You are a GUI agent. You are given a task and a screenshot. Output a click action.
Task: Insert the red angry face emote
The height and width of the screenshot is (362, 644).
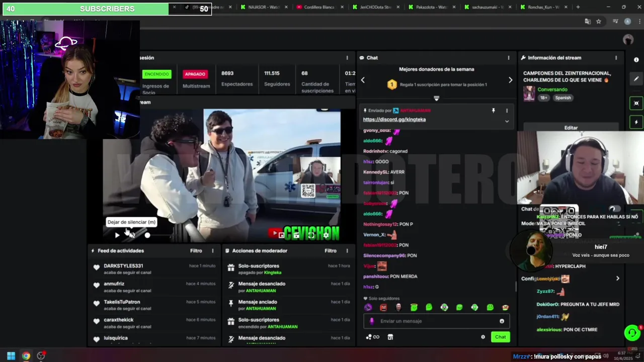[383, 307]
